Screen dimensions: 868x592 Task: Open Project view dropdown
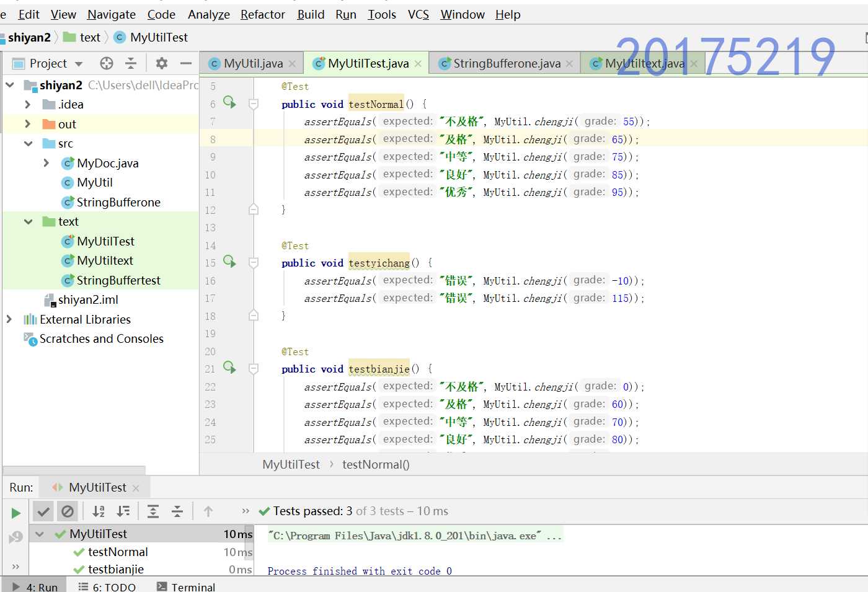[x=79, y=64]
